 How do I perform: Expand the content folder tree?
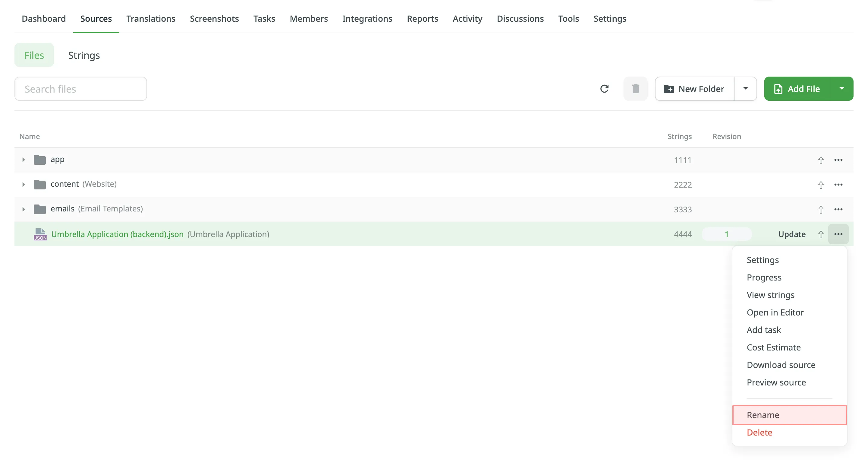point(23,185)
